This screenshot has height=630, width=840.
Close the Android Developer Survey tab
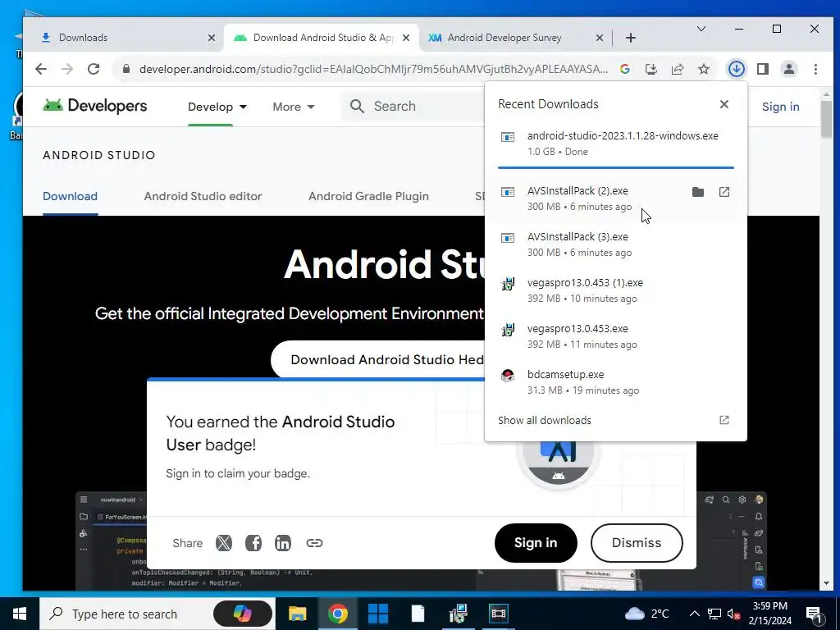600,38
